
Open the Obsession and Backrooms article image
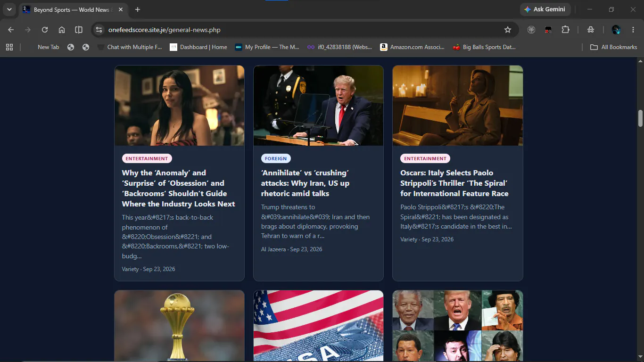click(179, 106)
